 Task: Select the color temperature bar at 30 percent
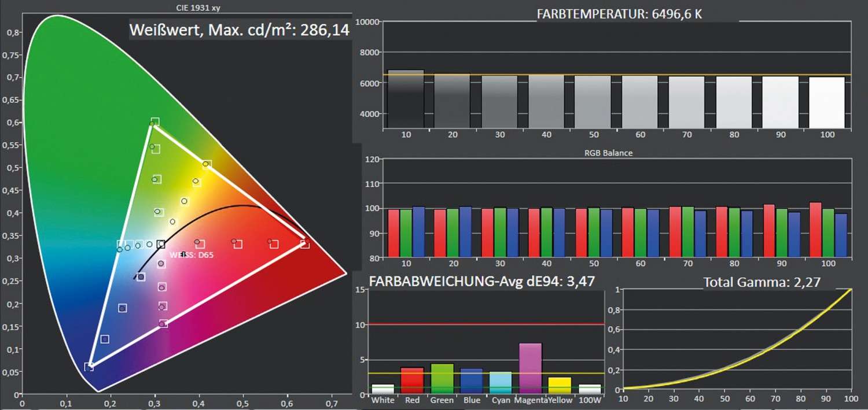click(x=499, y=102)
